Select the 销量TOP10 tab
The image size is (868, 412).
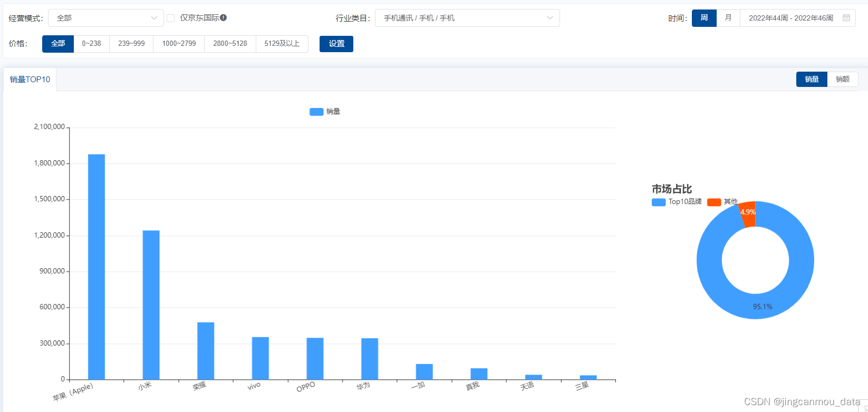(x=30, y=80)
